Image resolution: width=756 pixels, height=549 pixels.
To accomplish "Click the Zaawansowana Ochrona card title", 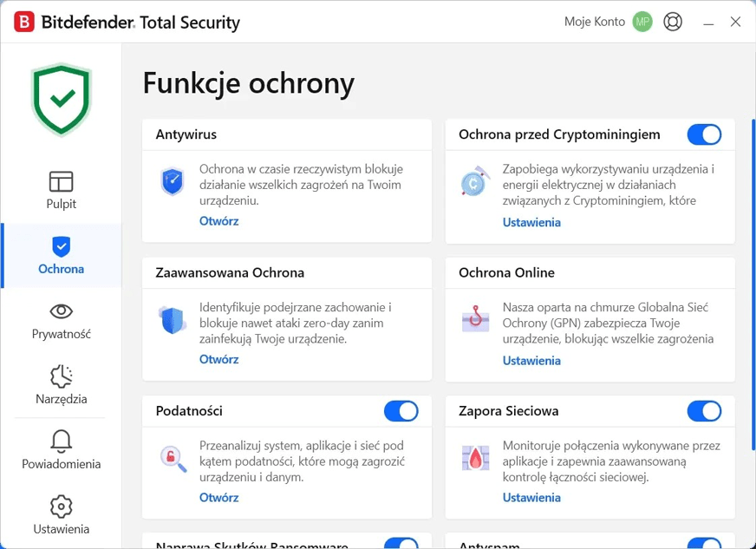I will pos(230,273).
